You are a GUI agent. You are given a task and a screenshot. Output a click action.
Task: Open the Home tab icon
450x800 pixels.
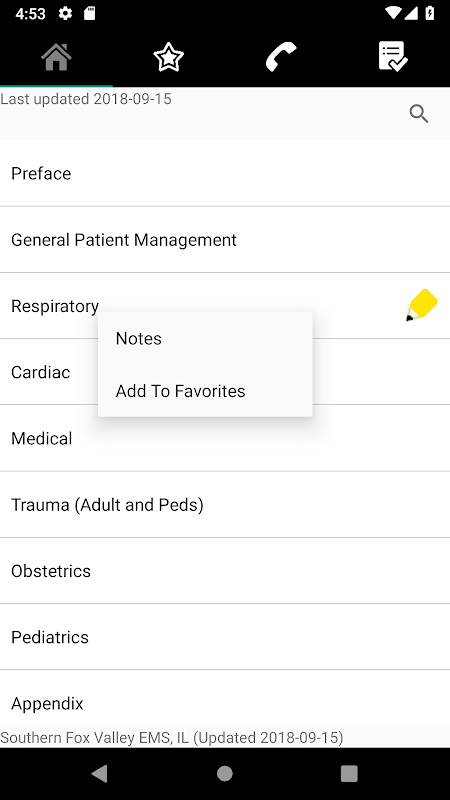pos(56,57)
